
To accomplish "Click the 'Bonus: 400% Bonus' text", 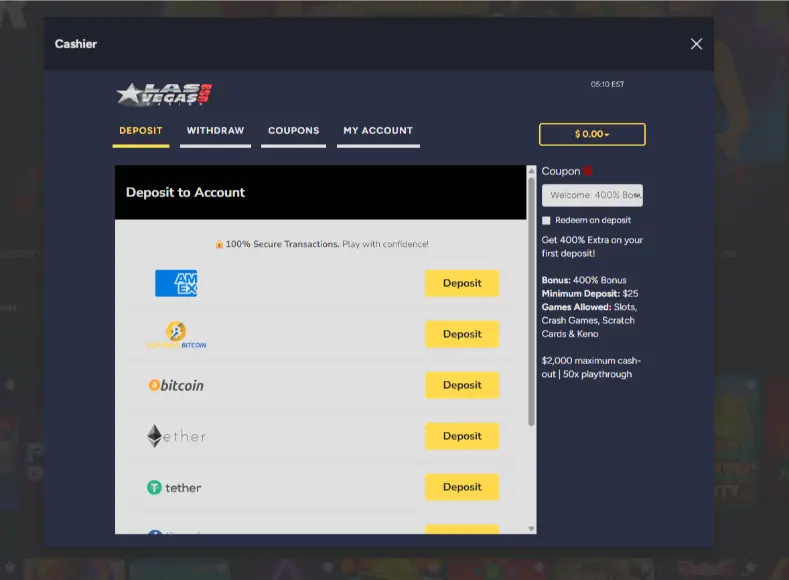I will [584, 280].
